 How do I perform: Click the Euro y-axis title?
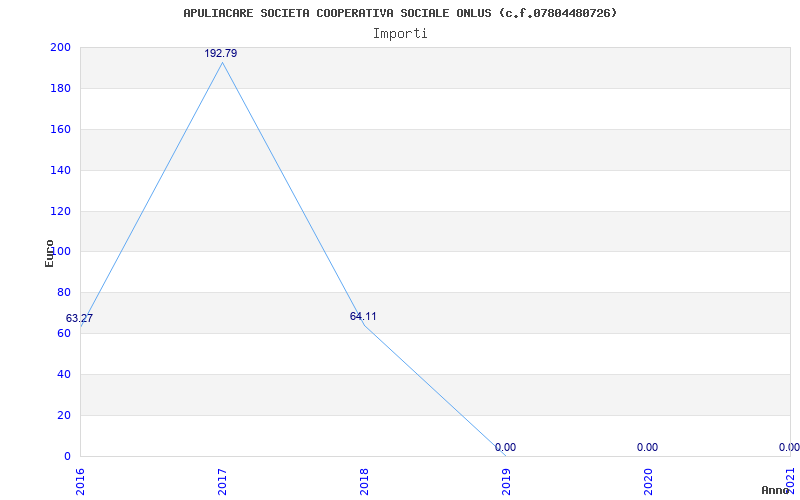(49, 253)
